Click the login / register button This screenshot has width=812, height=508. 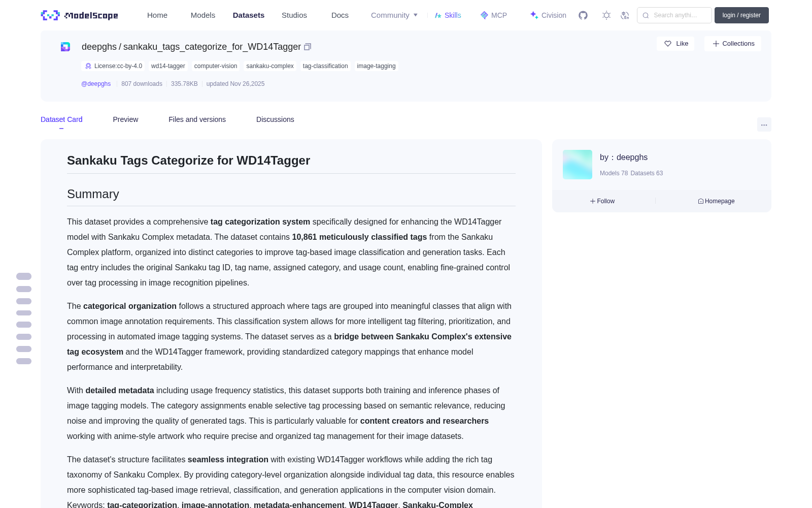741,15
